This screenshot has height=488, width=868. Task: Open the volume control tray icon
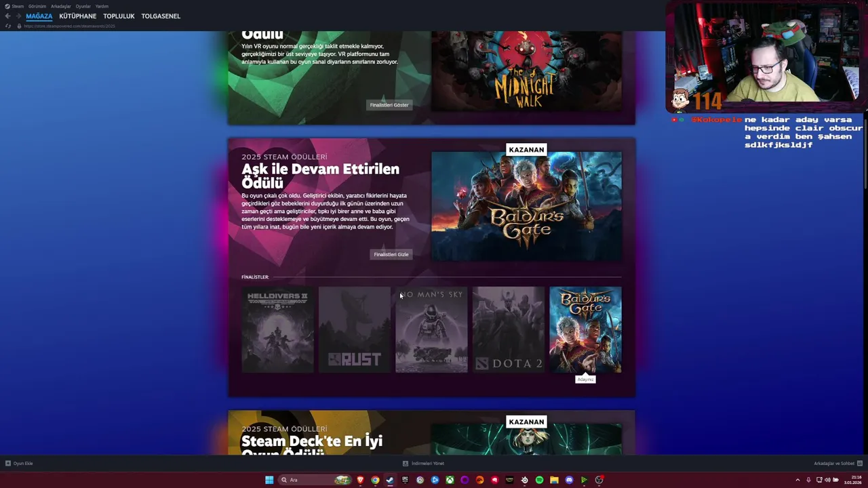coord(827,480)
